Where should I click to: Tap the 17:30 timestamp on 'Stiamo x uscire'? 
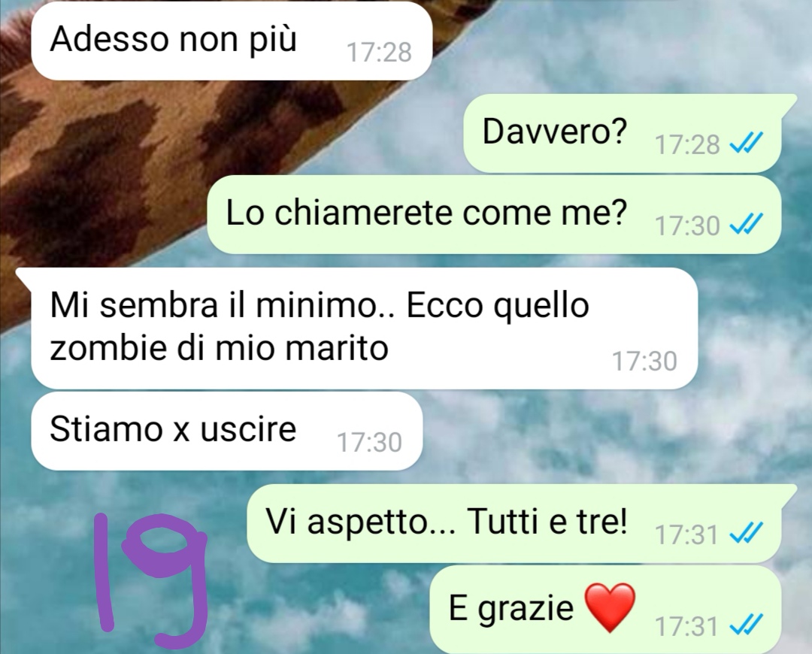(369, 443)
